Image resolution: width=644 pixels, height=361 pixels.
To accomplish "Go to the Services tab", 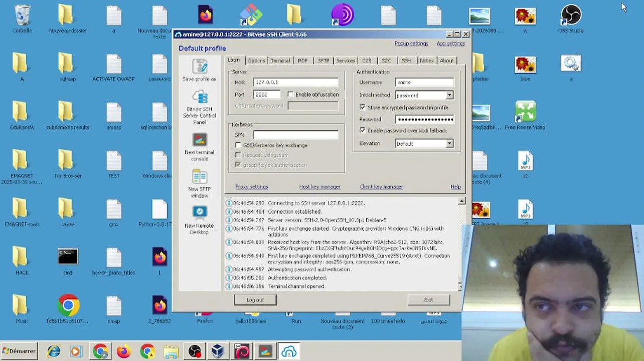I will point(346,61).
